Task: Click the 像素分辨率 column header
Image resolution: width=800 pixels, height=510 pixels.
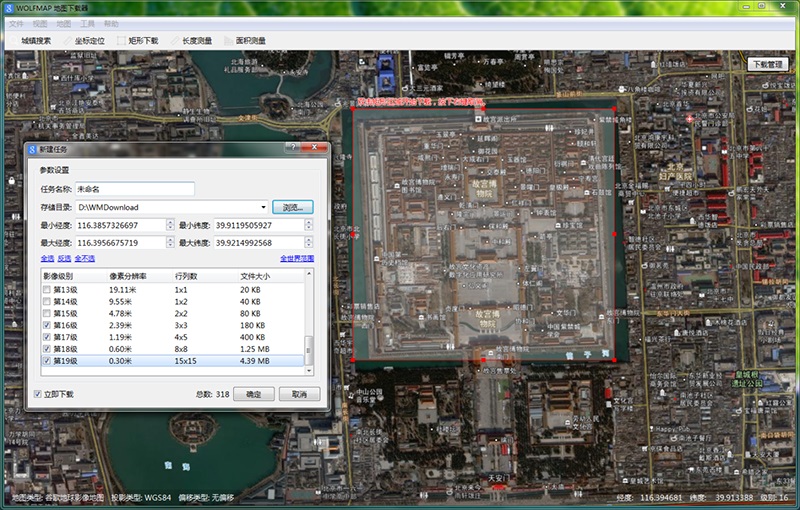Action: pyautogui.click(x=139, y=276)
